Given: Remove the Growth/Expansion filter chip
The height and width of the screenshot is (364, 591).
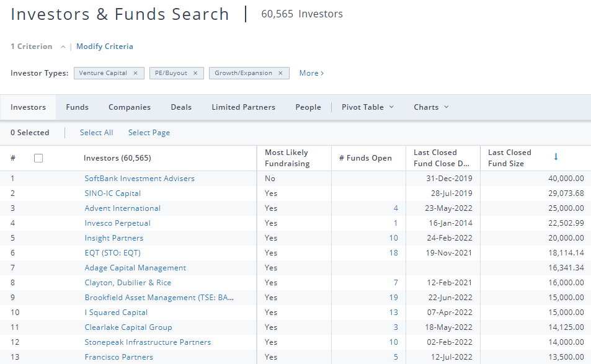Looking at the screenshot, I should (280, 73).
